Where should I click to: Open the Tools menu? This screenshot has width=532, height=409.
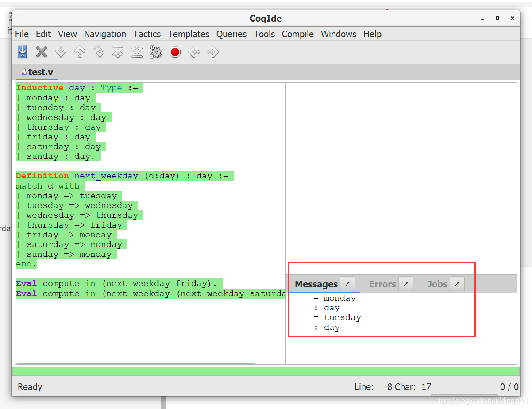(x=264, y=34)
